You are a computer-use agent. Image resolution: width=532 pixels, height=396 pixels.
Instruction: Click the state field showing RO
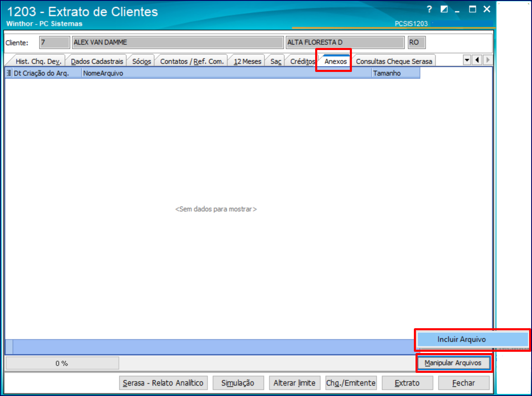pyautogui.click(x=416, y=43)
